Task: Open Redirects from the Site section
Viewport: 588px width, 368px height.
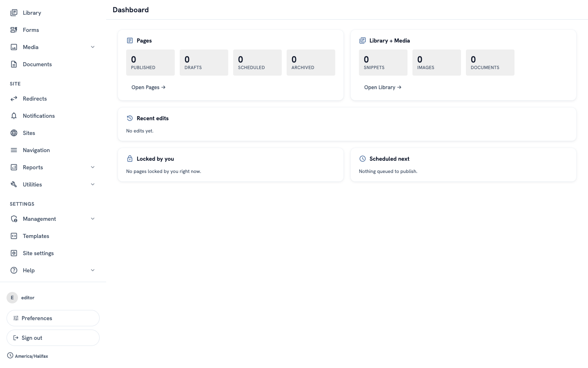Action: click(x=53, y=99)
